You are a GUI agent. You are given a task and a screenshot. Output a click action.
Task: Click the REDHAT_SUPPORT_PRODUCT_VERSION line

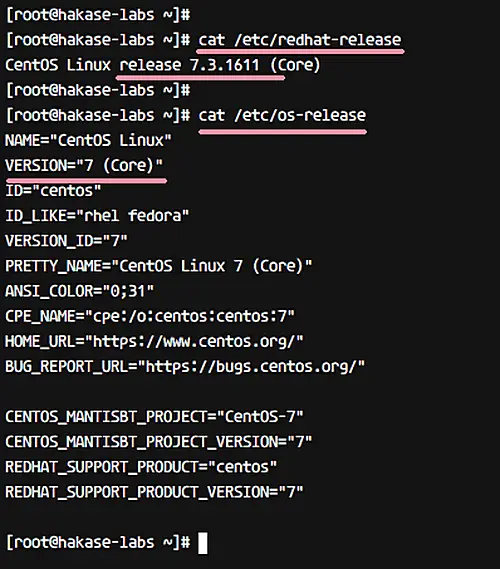[x=154, y=492]
